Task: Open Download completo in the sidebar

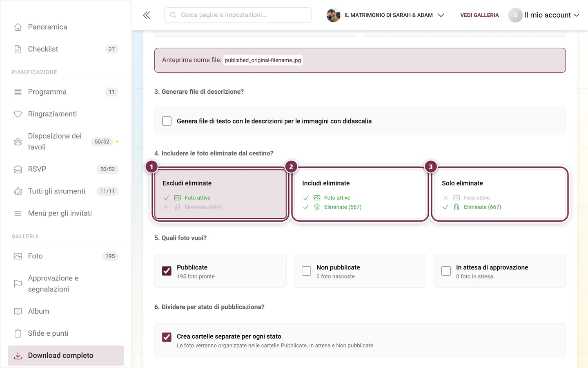Action: pyautogui.click(x=66, y=356)
